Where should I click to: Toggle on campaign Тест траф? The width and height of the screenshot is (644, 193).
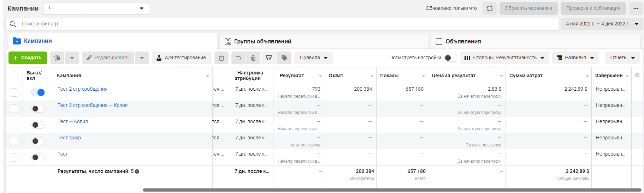pos(38,141)
